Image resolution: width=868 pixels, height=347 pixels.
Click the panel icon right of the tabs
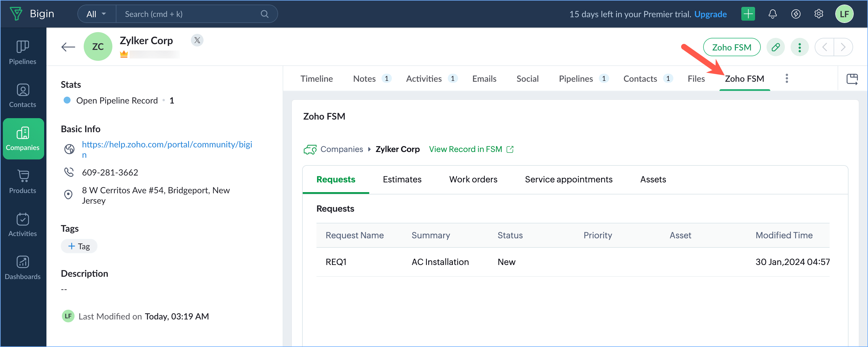[x=852, y=79]
